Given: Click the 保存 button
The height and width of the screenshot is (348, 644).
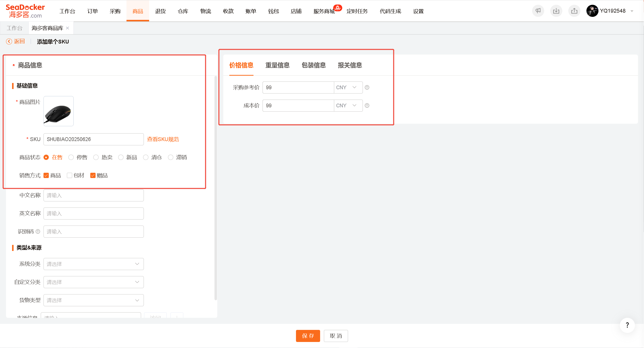Looking at the screenshot, I should click(x=308, y=336).
